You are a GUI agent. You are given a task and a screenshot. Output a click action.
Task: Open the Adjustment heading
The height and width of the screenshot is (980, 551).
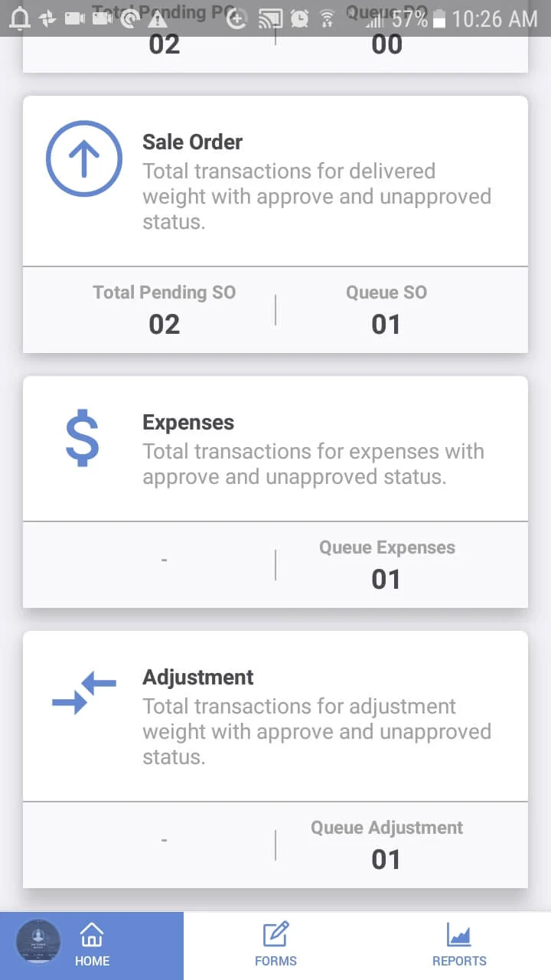(x=198, y=677)
